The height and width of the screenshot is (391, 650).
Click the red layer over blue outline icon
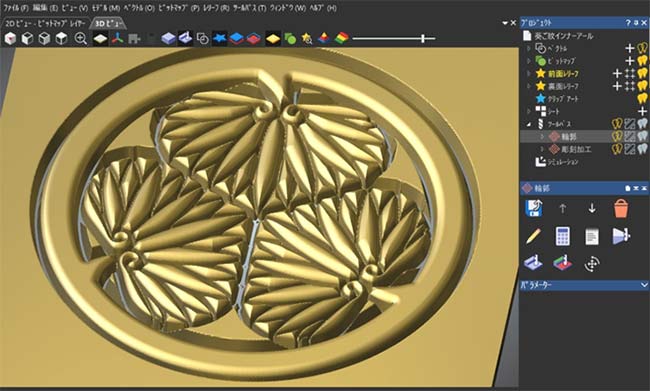point(254,39)
